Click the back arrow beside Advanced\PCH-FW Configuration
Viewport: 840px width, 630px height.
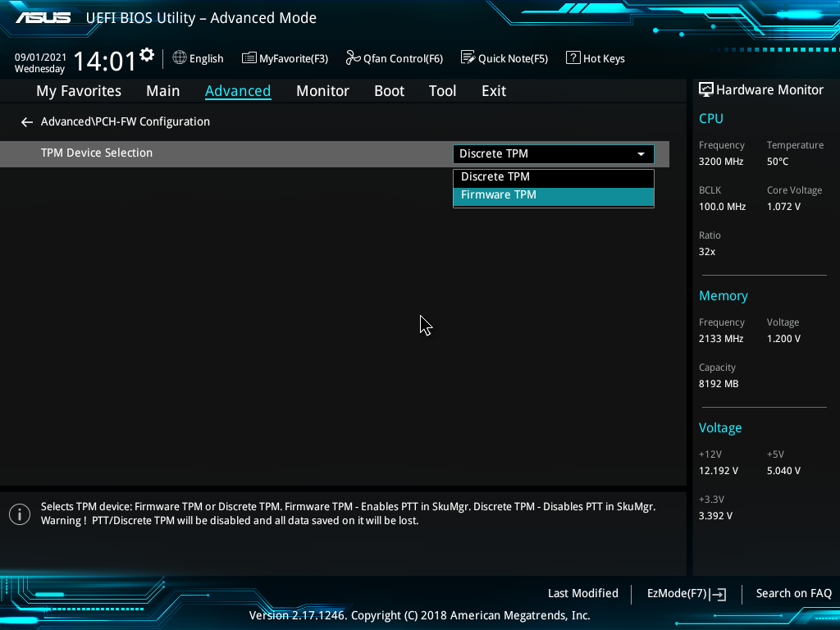pos(27,122)
